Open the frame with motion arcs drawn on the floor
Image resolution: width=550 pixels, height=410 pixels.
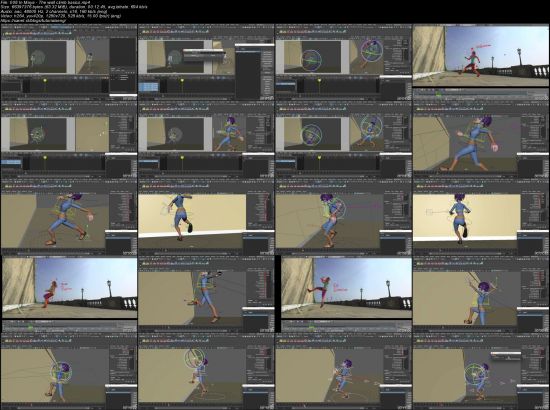coord(343,371)
